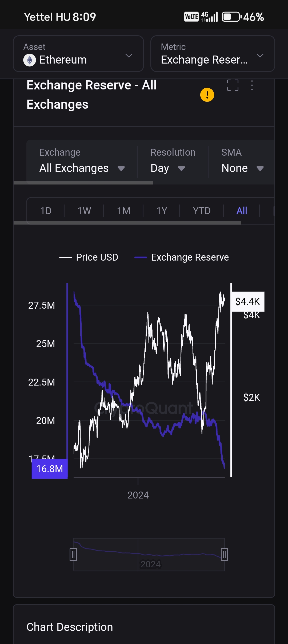Tap the Exchange Reserve - All Exchanges title
Image resolution: width=288 pixels, height=644 pixels.
(x=91, y=95)
